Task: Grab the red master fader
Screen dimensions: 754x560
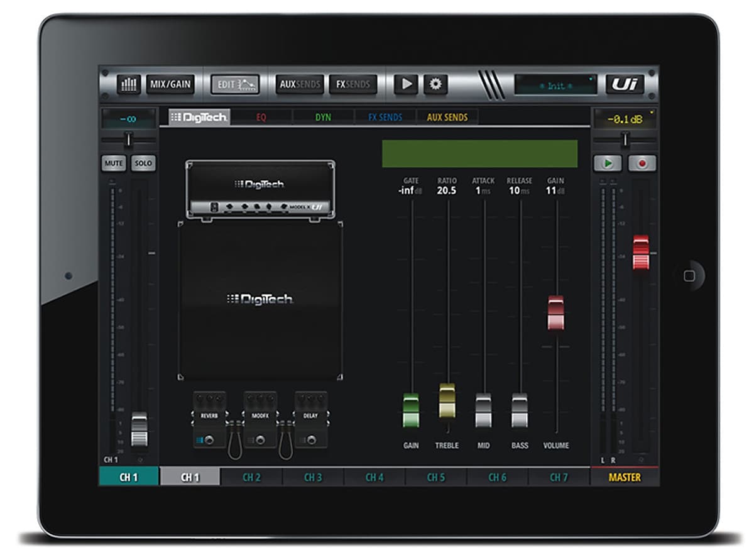Action: coord(641,252)
